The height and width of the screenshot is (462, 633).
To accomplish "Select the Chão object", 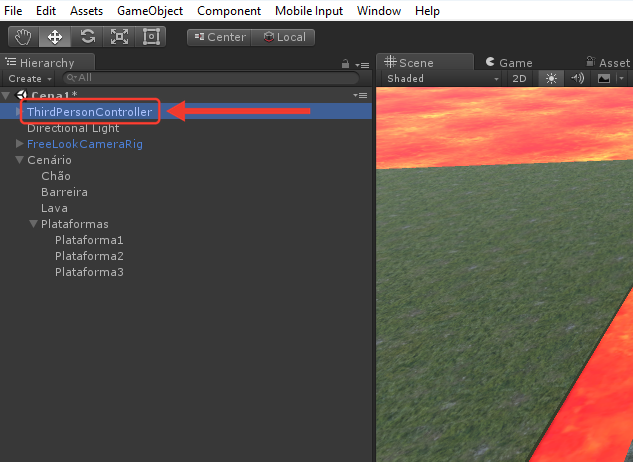I will 56,176.
